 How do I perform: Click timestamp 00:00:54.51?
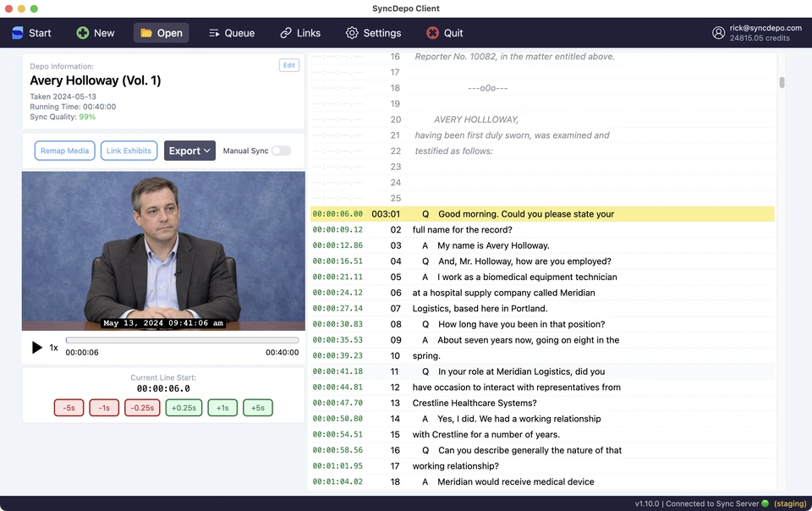pos(337,434)
